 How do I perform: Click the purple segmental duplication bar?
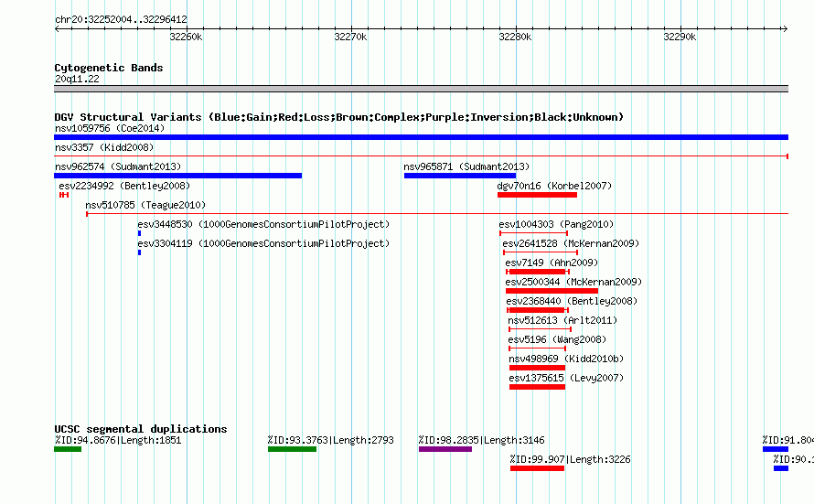[x=445, y=449]
